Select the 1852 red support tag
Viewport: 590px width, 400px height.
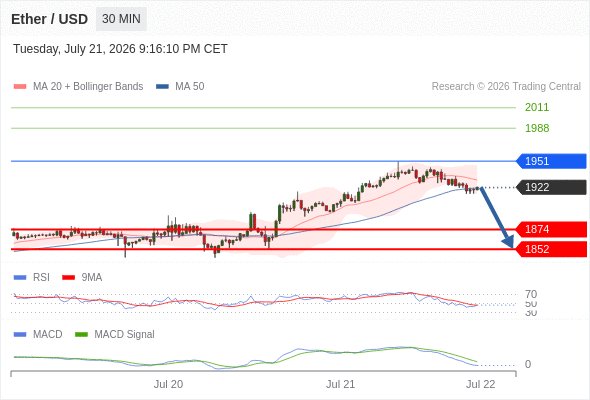coord(551,249)
